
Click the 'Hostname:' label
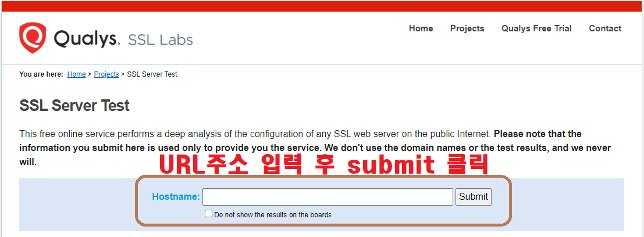(176, 197)
